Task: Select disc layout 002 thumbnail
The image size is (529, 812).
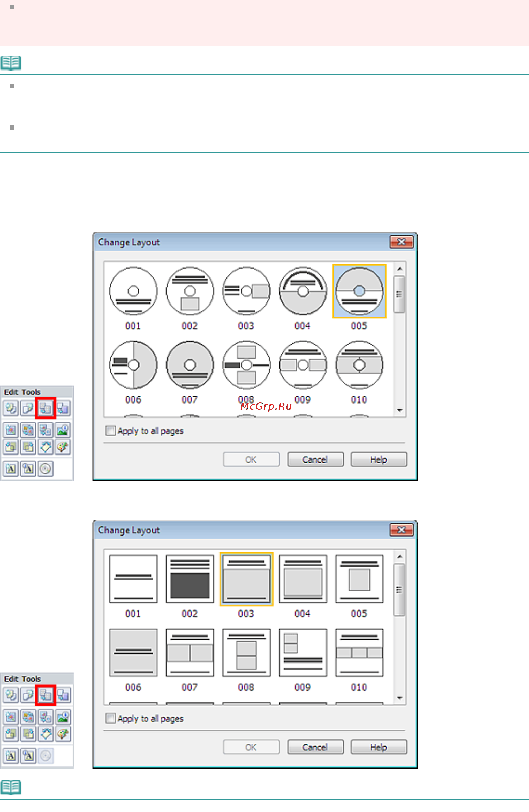Action: coord(190,291)
